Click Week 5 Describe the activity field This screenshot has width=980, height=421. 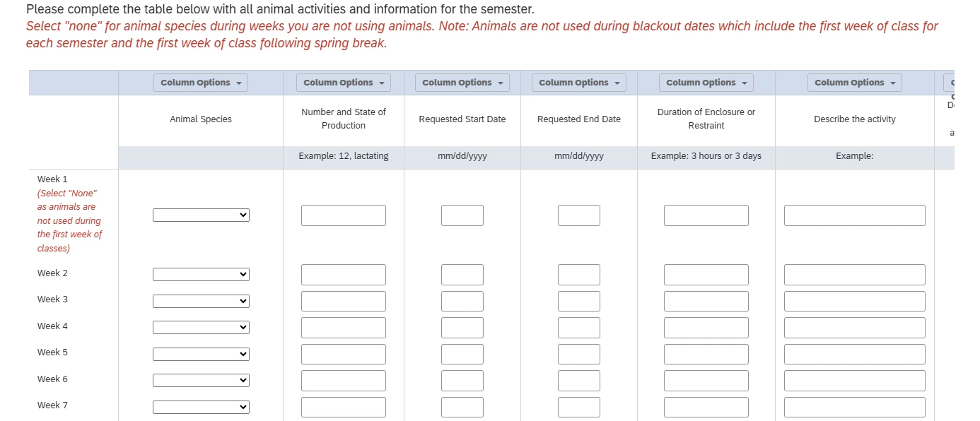coord(855,354)
